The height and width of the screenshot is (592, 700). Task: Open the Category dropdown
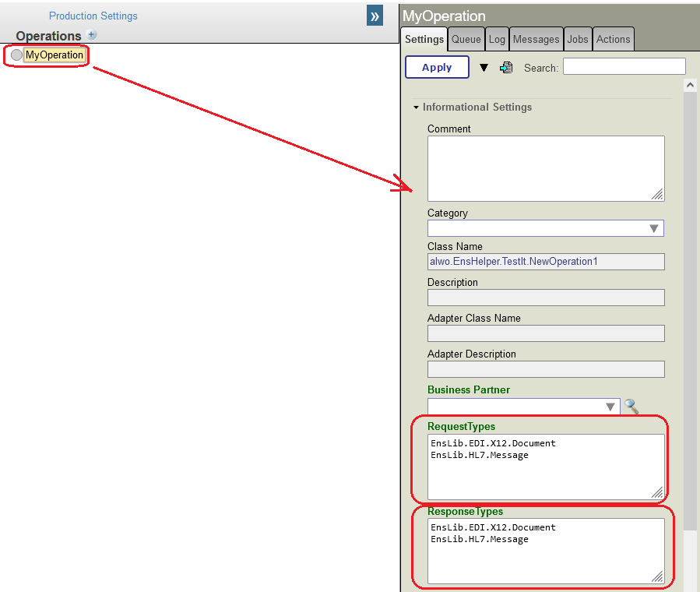pos(654,228)
